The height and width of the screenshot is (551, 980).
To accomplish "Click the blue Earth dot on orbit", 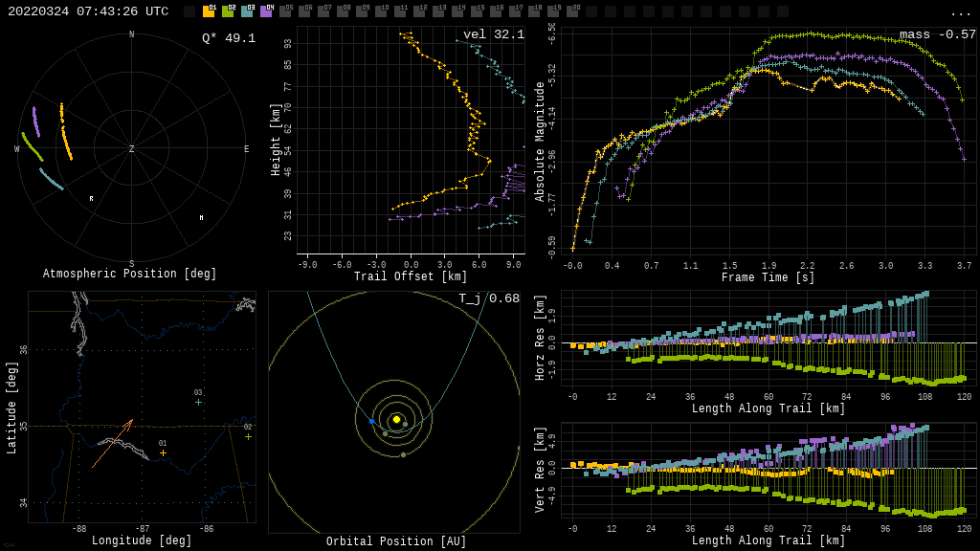I will click(371, 421).
